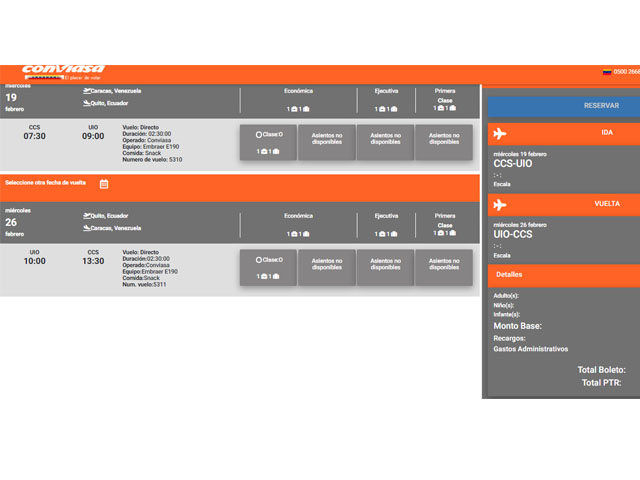
Task: Click middle 'Asientos no disponibles' for flight 5311
Action: coord(386,267)
